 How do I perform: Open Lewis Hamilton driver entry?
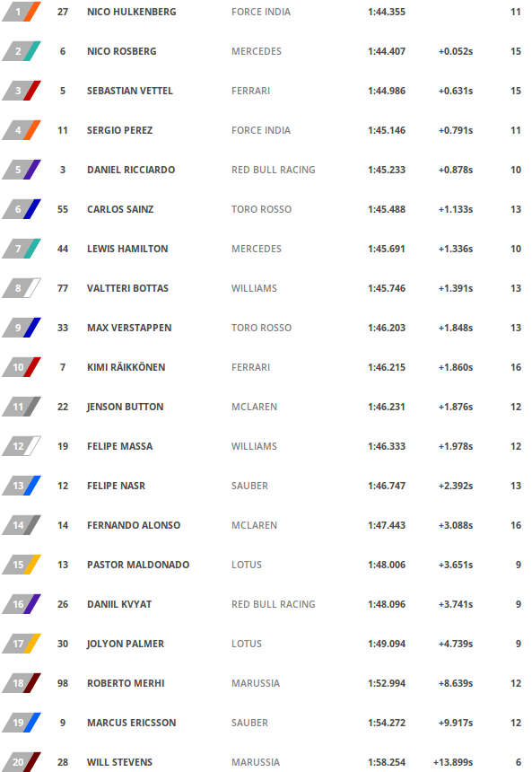pyautogui.click(x=127, y=250)
